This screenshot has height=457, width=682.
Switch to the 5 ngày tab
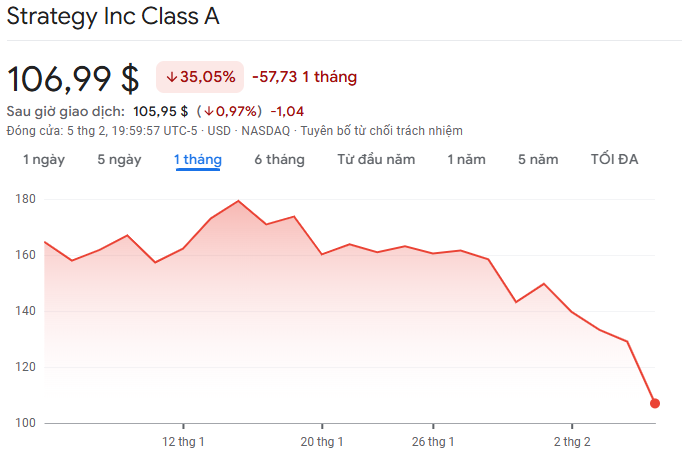pyautogui.click(x=119, y=160)
